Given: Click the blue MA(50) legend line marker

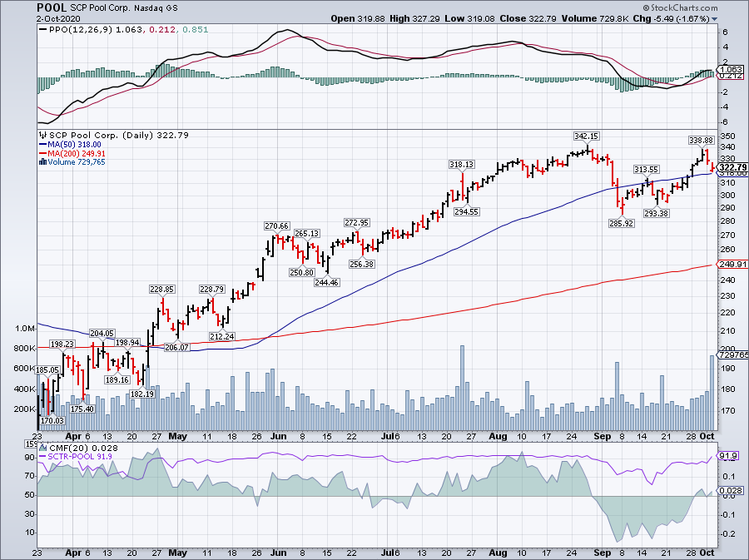Looking at the screenshot, I should (x=43, y=145).
